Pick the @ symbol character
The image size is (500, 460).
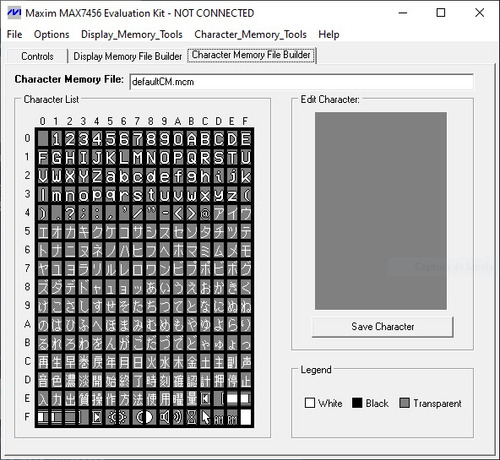tap(205, 213)
